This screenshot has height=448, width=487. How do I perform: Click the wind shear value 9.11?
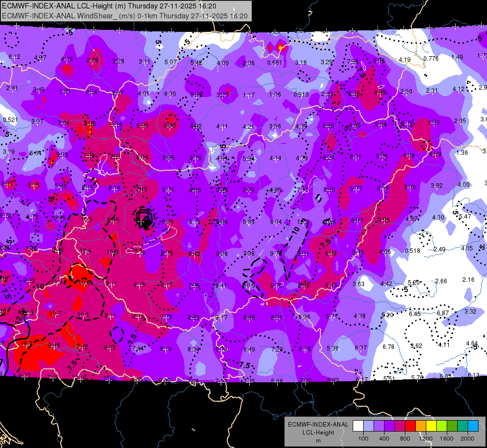[x=111, y=284]
